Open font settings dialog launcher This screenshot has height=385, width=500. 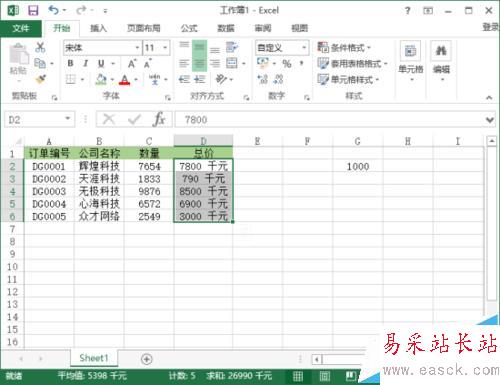coord(168,98)
